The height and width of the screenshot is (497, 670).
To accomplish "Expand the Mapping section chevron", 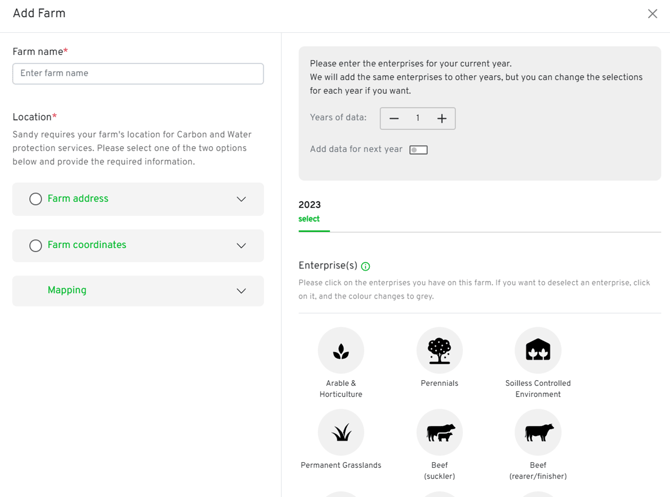I will point(241,291).
